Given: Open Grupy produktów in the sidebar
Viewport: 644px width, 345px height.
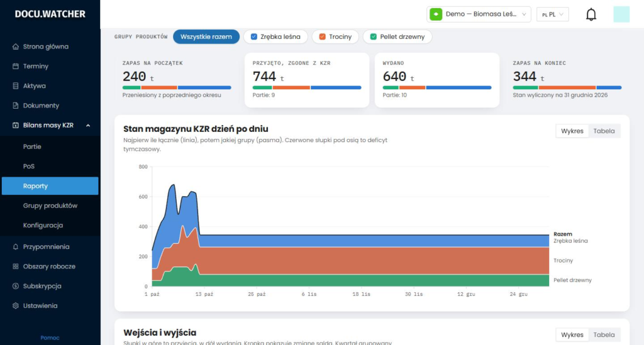Looking at the screenshot, I should (50, 205).
